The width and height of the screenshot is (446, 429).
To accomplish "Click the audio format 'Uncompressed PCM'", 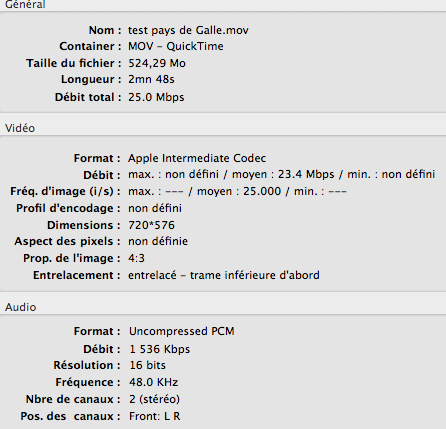I will click(182, 331).
